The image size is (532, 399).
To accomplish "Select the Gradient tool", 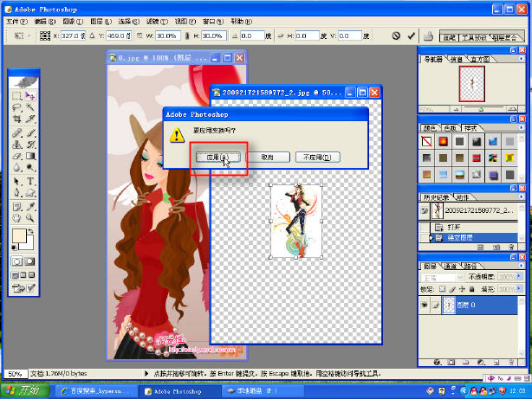I will [x=29, y=157].
